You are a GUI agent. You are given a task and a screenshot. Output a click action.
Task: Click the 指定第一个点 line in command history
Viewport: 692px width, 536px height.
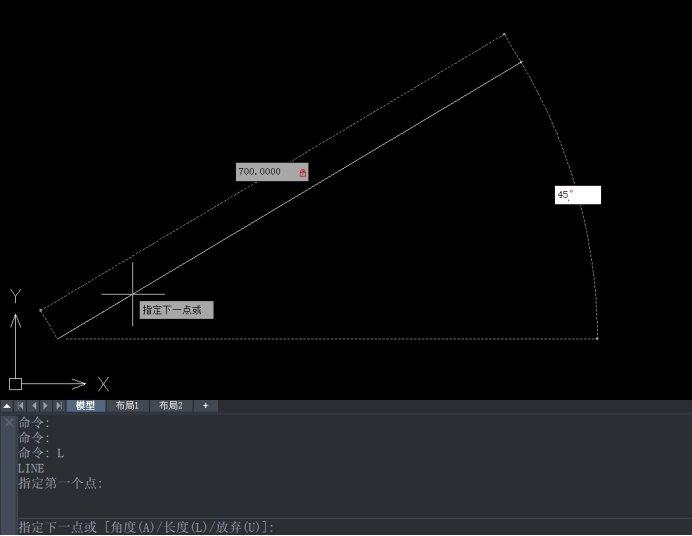(60, 484)
